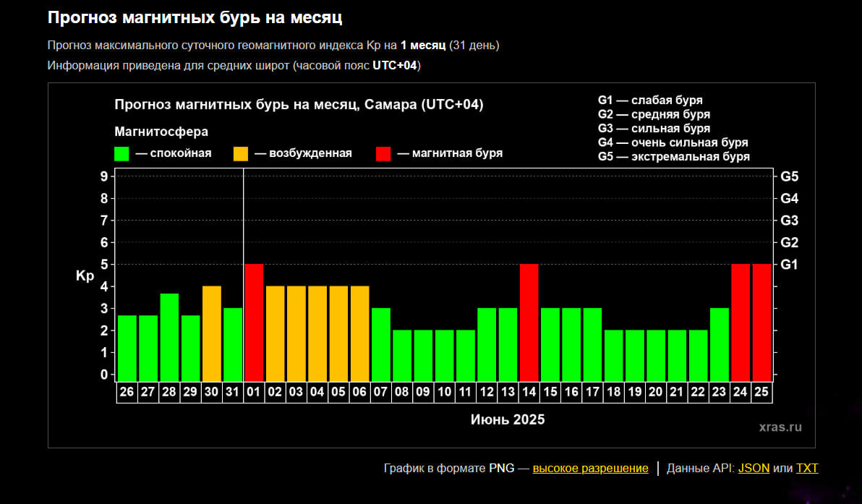Select the red bar for June 24

741,323
